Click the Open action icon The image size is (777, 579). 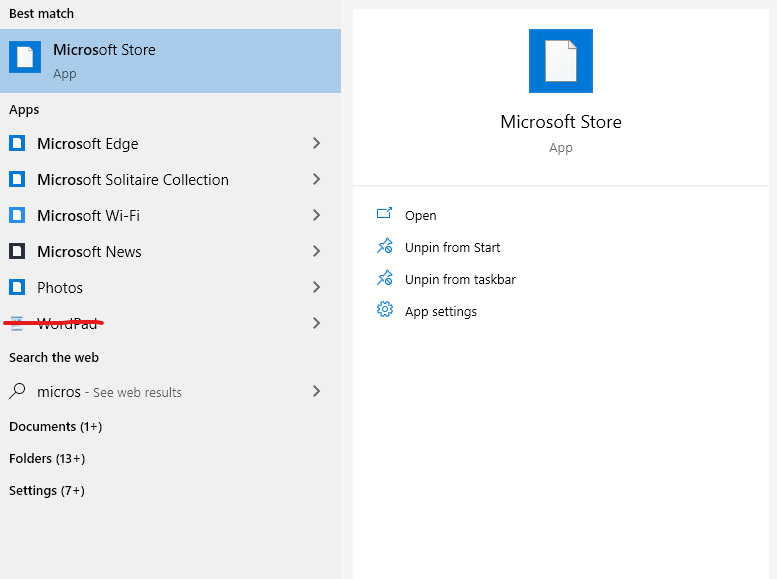click(x=385, y=214)
